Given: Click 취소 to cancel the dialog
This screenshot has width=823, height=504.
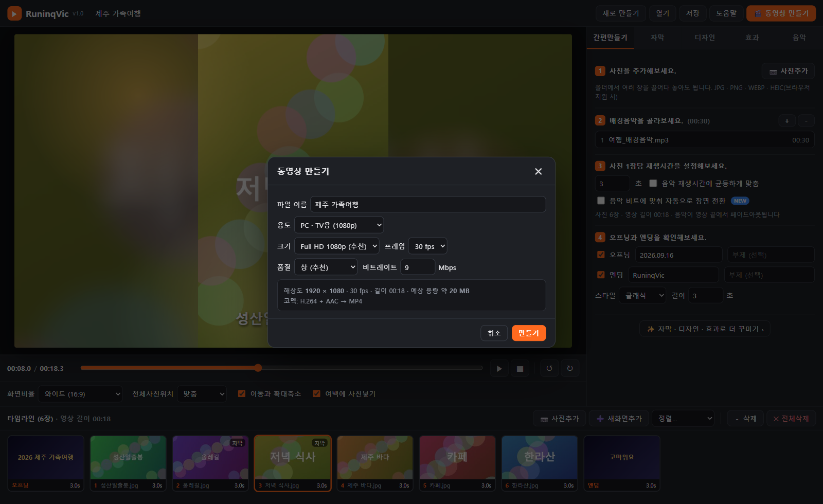Looking at the screenshot, I should [x=494, y=333].
